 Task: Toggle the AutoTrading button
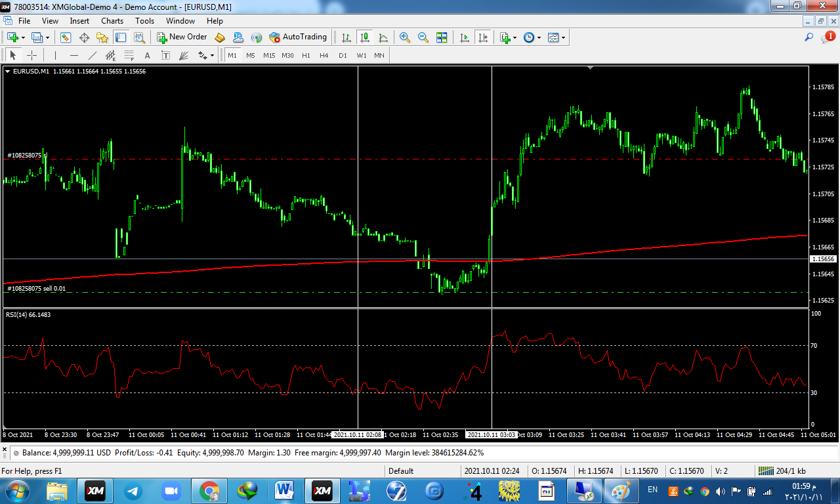click(298, 37)
